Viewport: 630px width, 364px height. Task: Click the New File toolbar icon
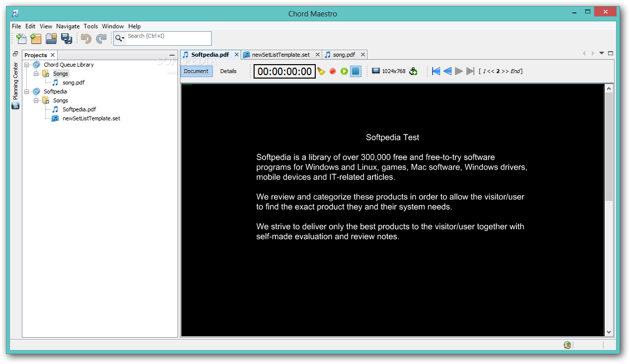click(21, 39)
